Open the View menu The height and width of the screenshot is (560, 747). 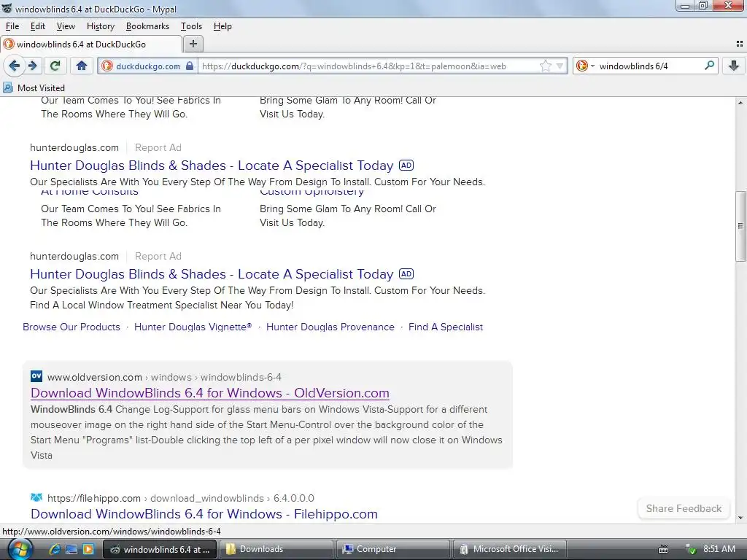[x=66, y=26]
